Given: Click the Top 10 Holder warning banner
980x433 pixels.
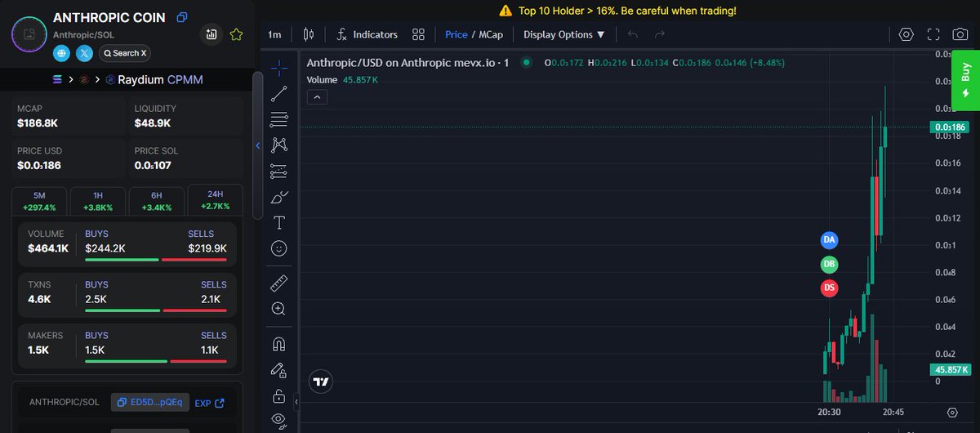Looking at the screenshot, I should coord(617,11).
